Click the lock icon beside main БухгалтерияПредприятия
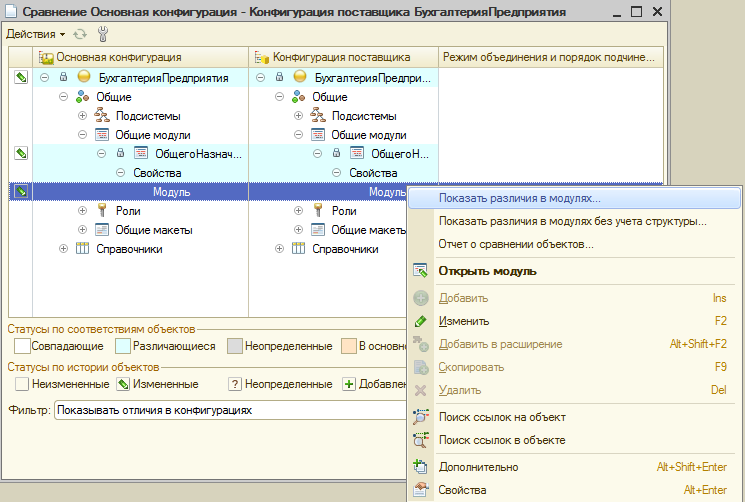This screenshot has width=745, height=502. click(x=63, y=77)
